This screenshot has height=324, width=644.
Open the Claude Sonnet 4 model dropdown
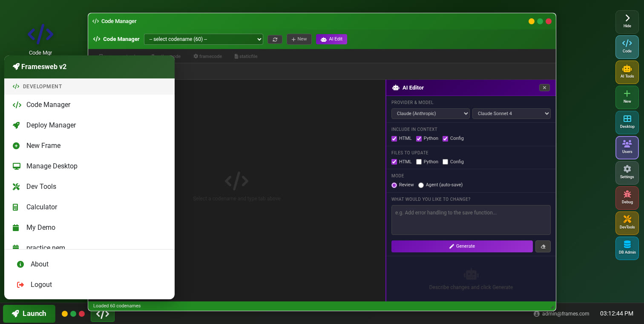(x=511, y=113)
